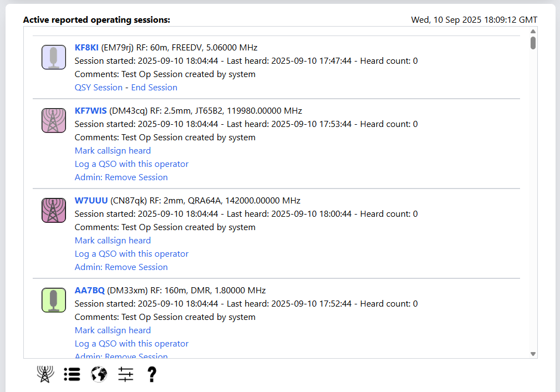
Task: End the KF8KI operating session
Action: [x=154, y=88]
